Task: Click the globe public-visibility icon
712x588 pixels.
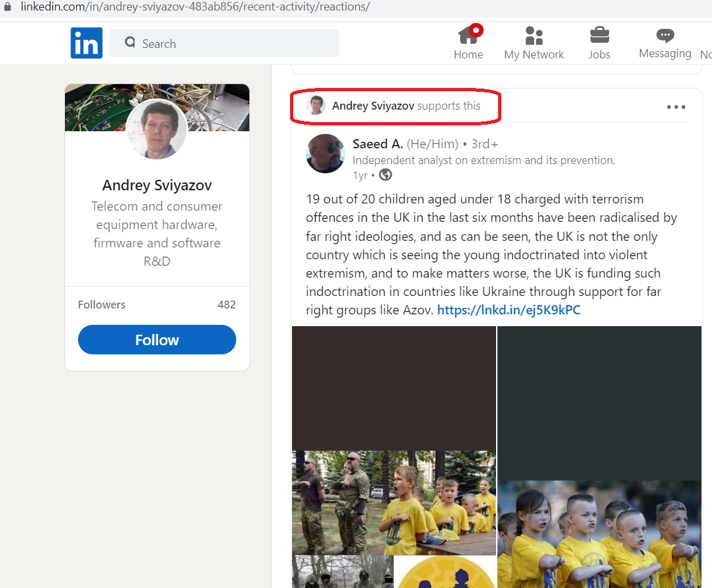Action: [x=385, y=175]
